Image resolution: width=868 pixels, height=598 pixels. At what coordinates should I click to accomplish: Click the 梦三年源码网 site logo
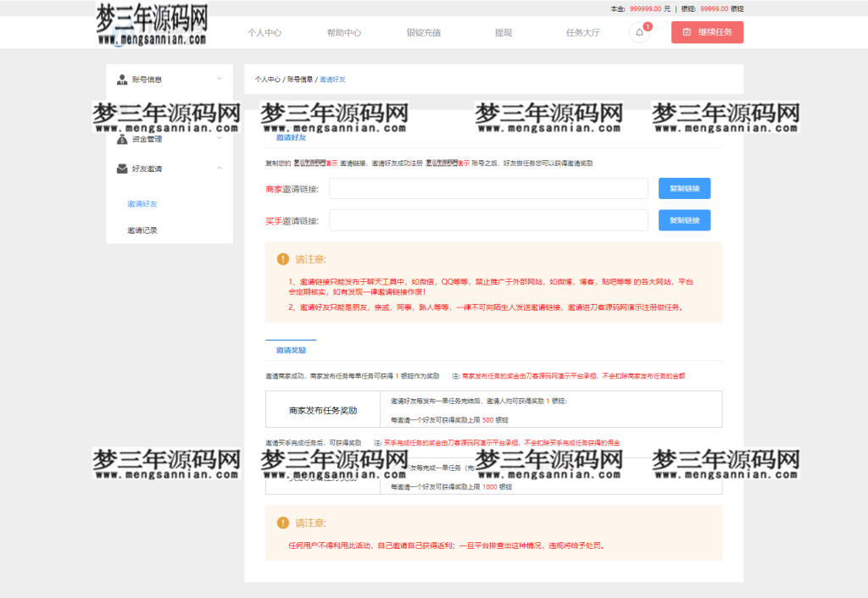(153, 22)
